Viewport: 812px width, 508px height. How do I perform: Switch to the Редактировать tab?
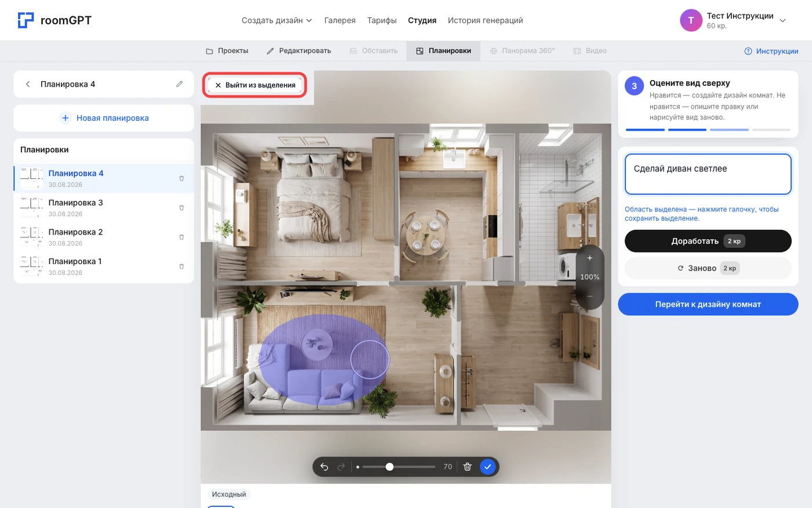(299, 51)
